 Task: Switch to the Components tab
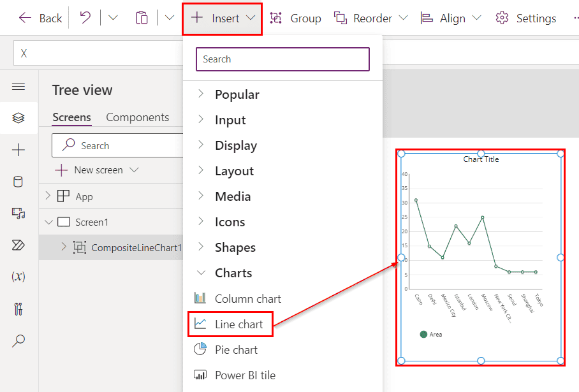[x=137, y=117]
